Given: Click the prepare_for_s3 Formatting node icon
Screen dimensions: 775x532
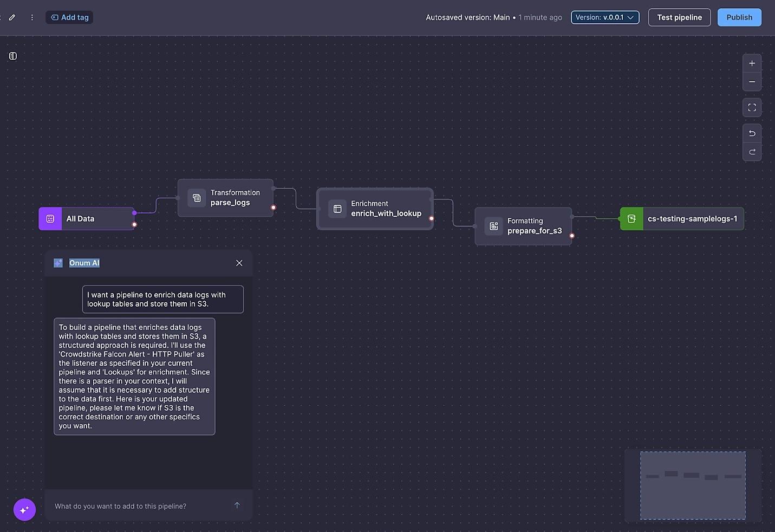Looking at the screenshot, I should (x=493, y=226).
